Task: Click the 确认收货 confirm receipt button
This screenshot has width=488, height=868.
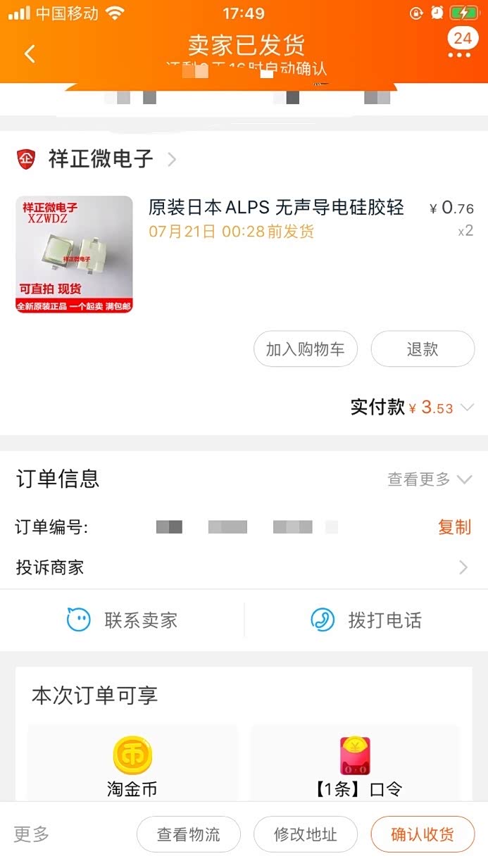Action: tap(423, 835)
